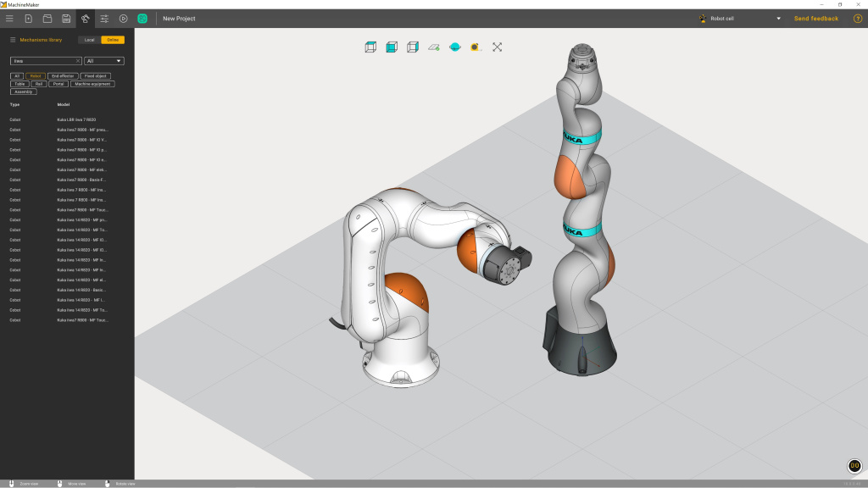The height and width of the screenshot is (488, 868).
Task: Open project using the folder icon
Action: click(x=47, y=18)
